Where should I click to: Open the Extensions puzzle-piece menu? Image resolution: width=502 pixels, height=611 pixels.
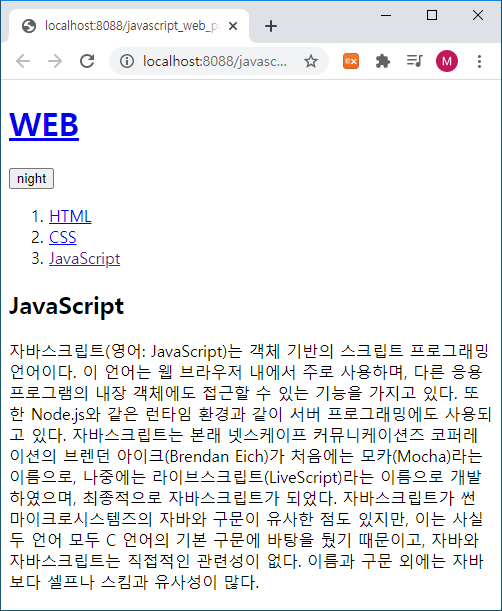pos(383,61)
